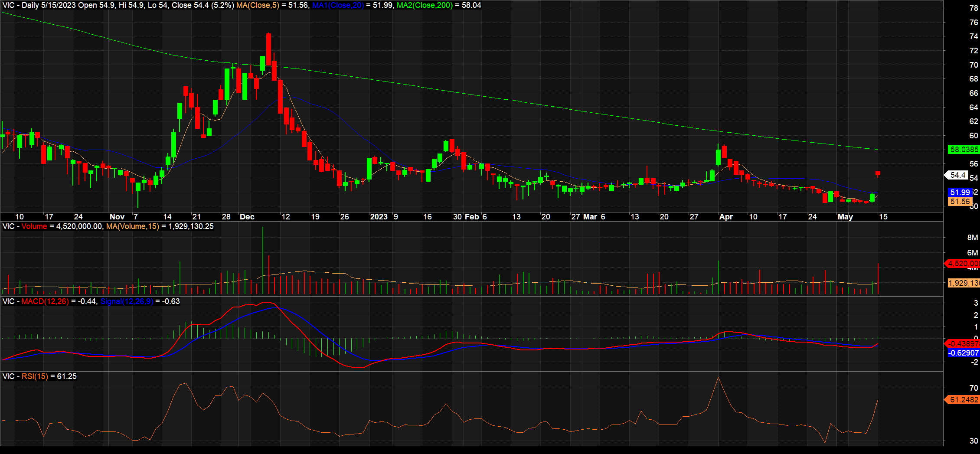Click the tallest red candlestick at December peak

[269, 49]
